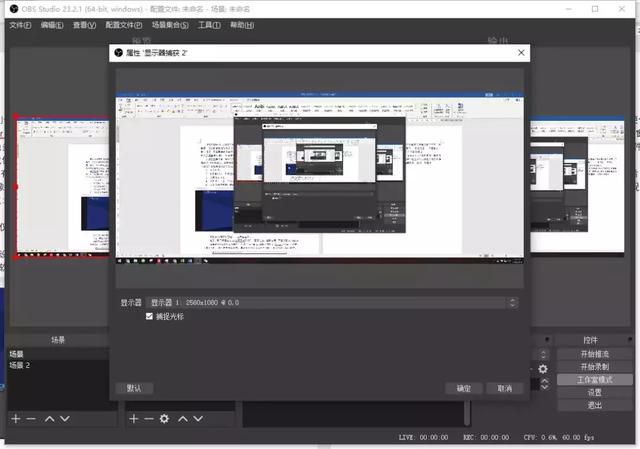Minimize the OBS Studio window

coord(569,9)
